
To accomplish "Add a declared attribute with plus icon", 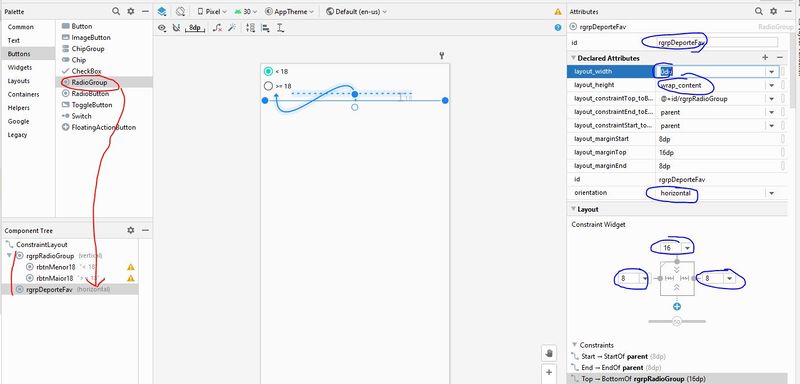I will pyautogui.click(x=765, y=58).
